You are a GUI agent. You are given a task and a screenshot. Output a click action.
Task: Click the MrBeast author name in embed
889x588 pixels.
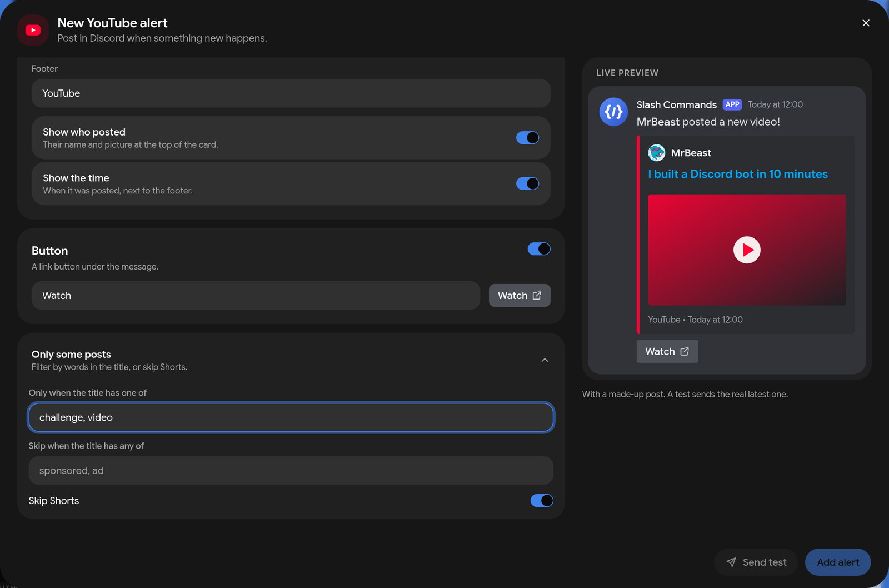tap(691, 153)
